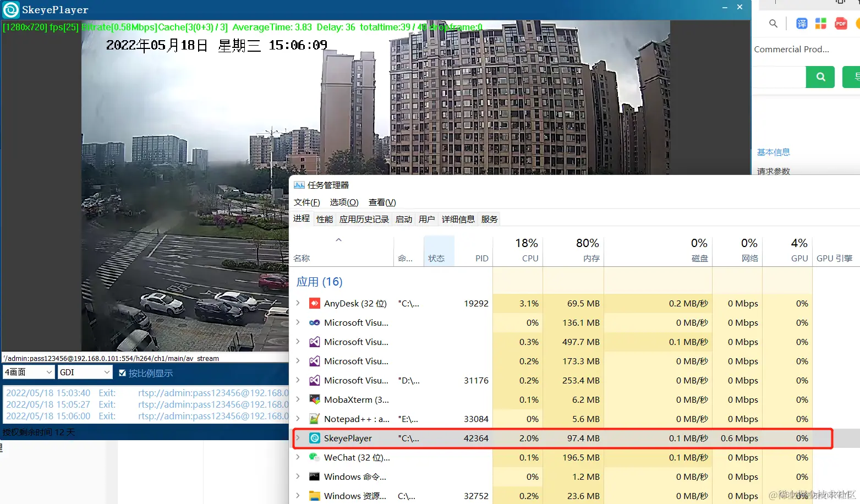
Task: Click the SkeyePlayer logo in title bar
Action: (x=11, y=9)
